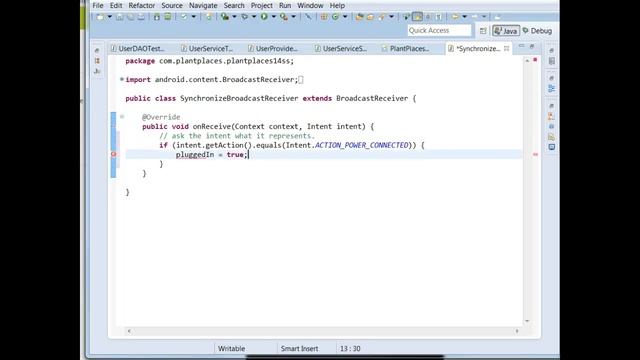Close the *Synchronize... editor tab
The height and width of the screenshot is (360, 640).
click(507, 48)
